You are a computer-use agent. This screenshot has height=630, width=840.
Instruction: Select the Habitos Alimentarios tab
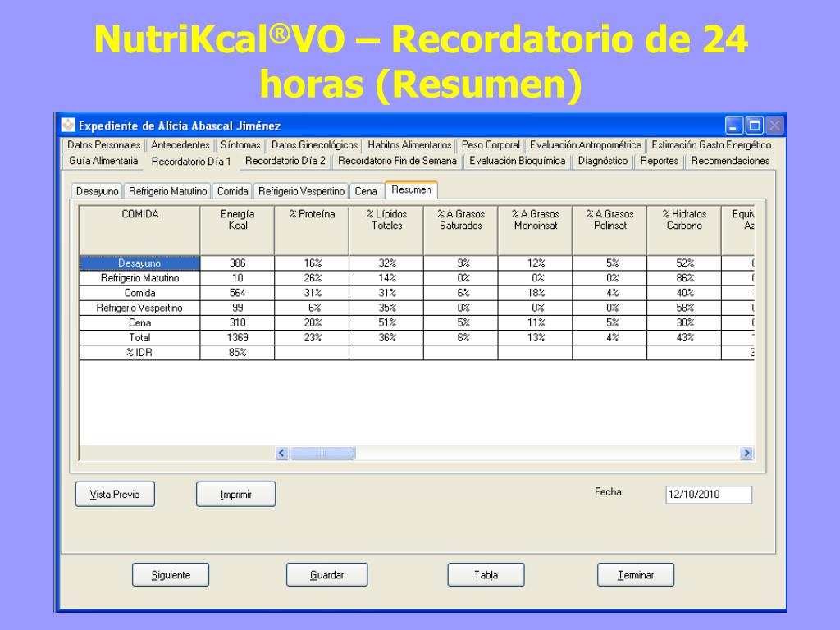click(x=409, y=144)
